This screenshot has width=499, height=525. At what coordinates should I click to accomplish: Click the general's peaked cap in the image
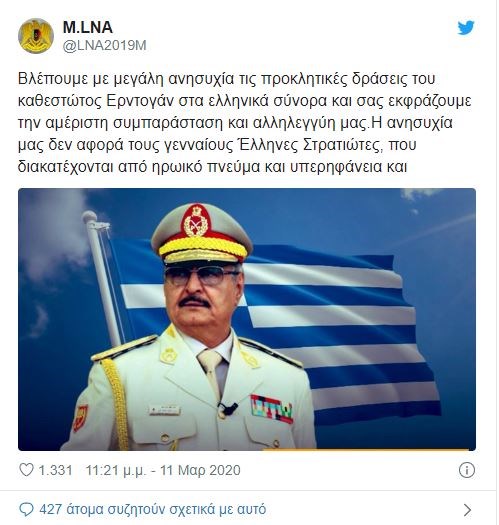tap(202, 233)
